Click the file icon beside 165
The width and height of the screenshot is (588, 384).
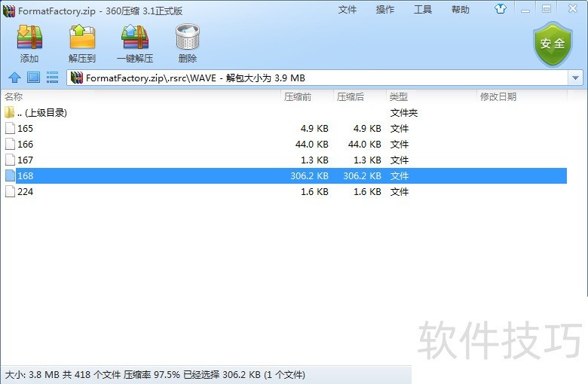coord(10,129)
